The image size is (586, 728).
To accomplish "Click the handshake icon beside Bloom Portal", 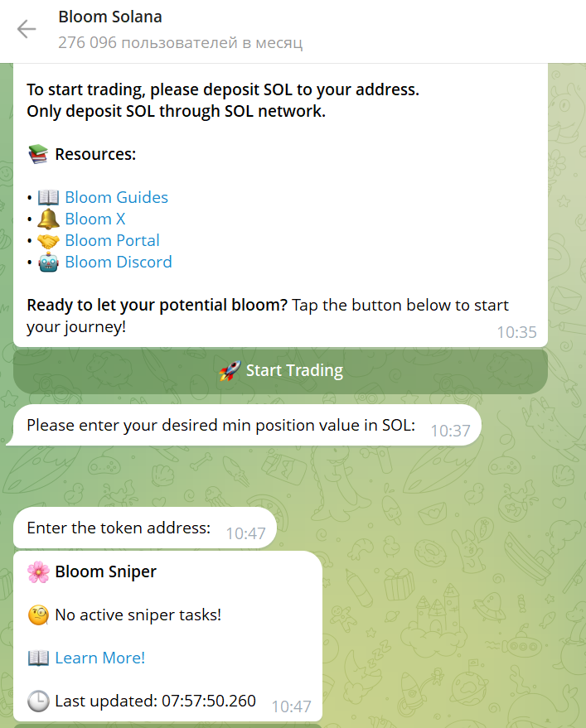I will tap(48, 240).
